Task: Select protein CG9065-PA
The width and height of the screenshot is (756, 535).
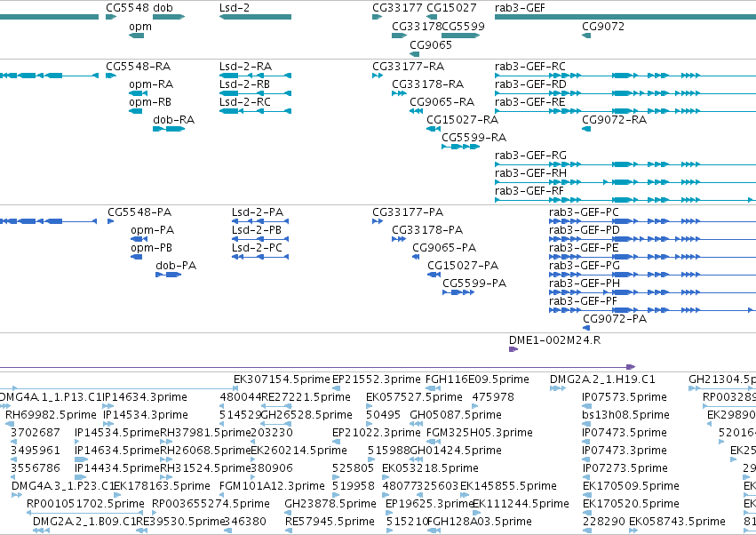Action: (x=416, y=257)
